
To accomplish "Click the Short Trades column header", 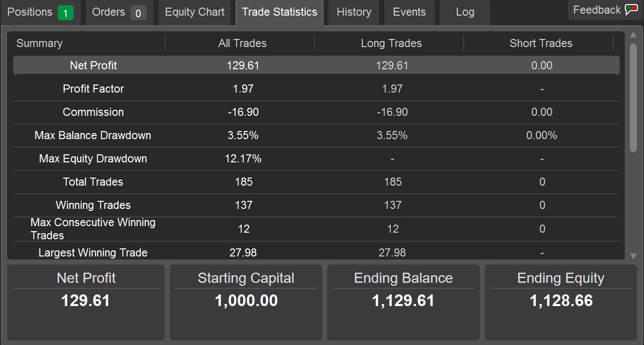I will tap(541, 44).
